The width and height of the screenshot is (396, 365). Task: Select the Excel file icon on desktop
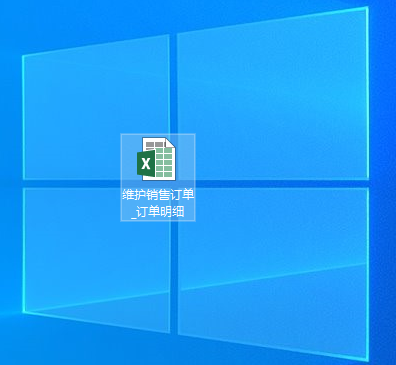coord(156,159)
